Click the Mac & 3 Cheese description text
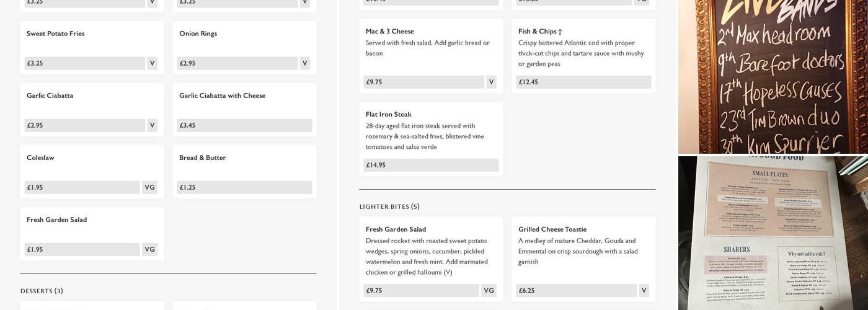Viewport: 868px width, 310px height. 427,48
